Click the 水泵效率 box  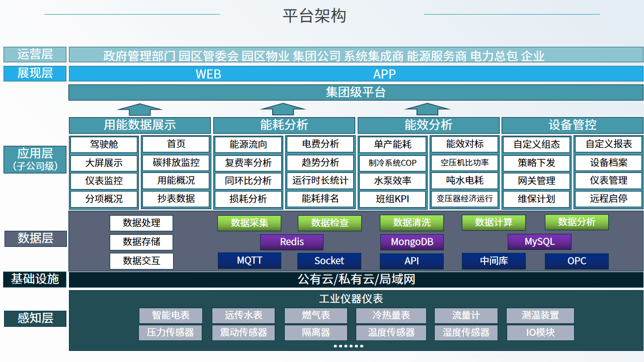click(x=392, y=181)
